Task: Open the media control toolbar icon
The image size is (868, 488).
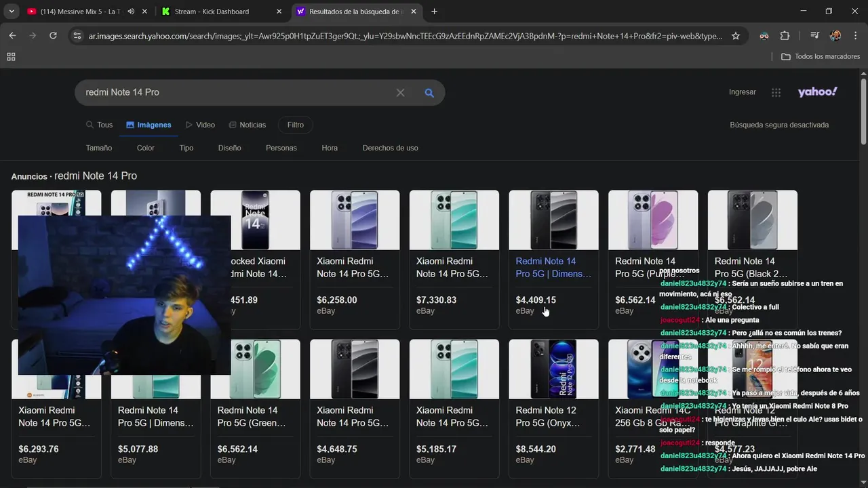Action: (814, 36)
